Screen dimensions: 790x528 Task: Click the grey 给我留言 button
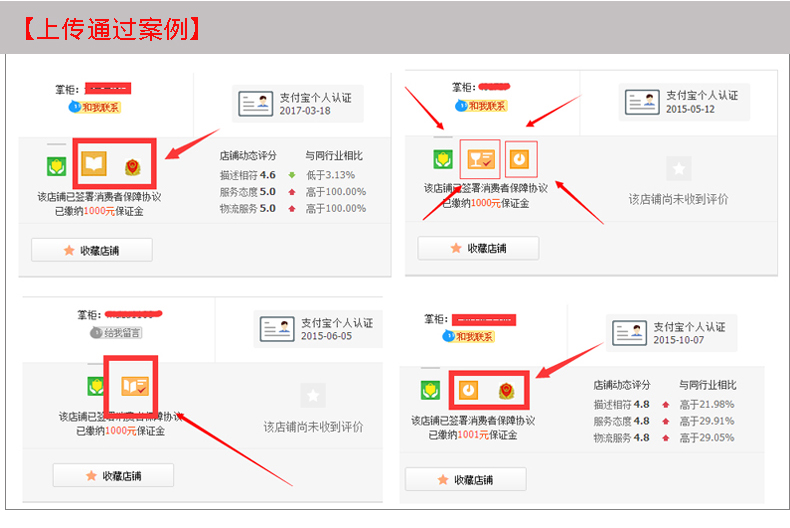coord(116,333)
